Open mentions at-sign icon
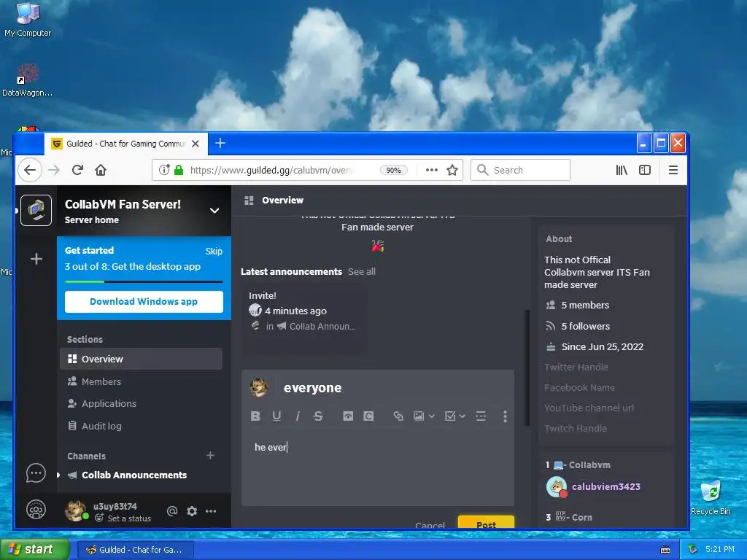 [x=172, y=511]
